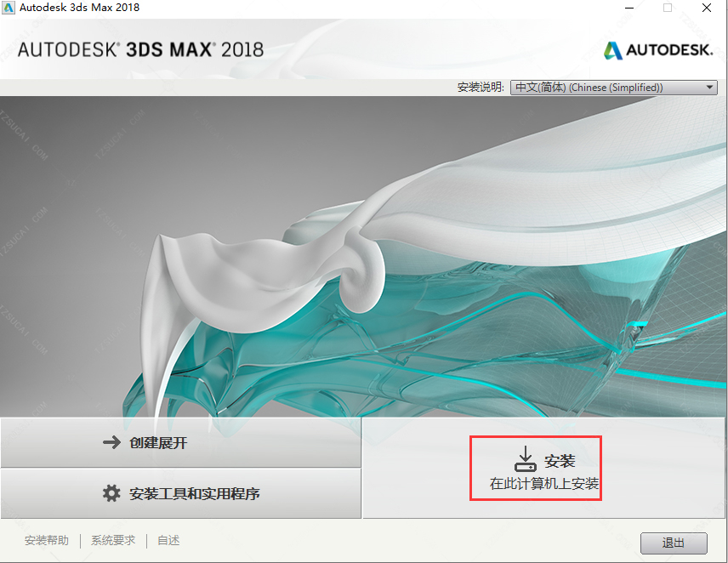
Task: Click the 3ds Max app icon in the title bar
Action: click(9, 8)
